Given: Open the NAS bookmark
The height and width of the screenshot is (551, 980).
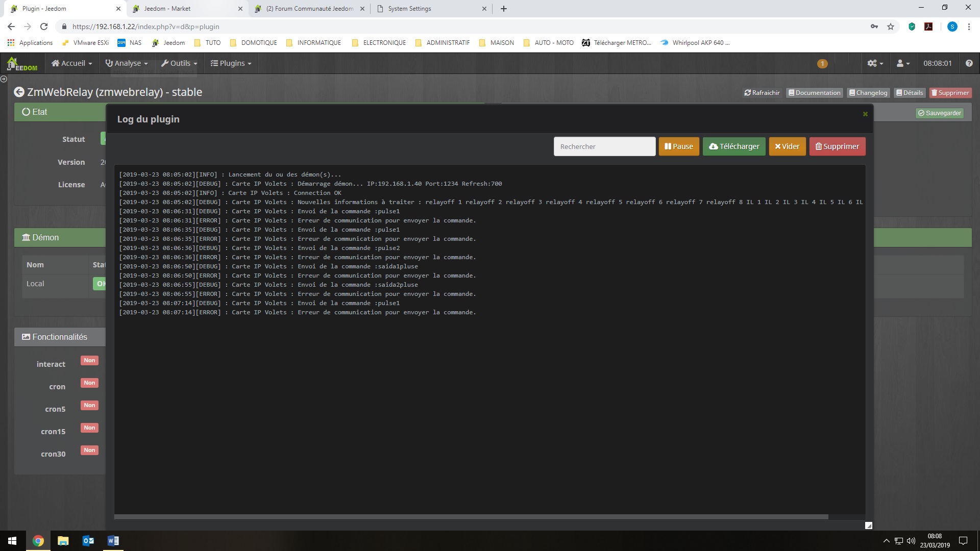Looking at the screenshot, I should coord(130,43).
